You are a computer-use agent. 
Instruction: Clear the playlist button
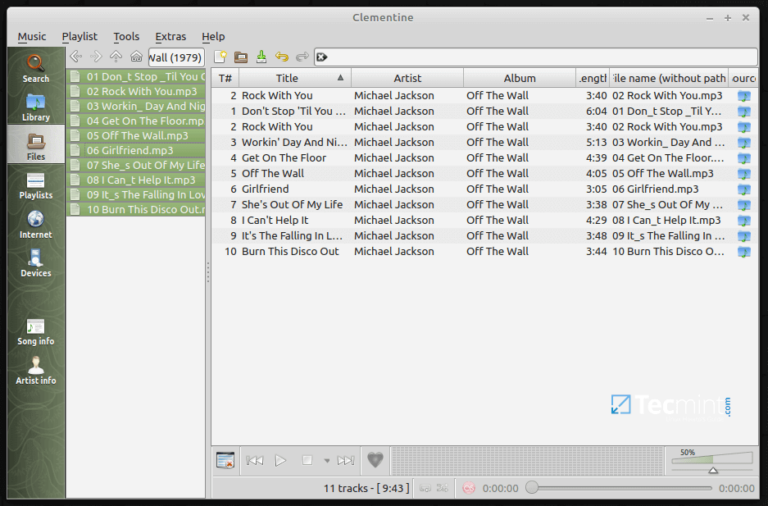[x=225, y=460]
